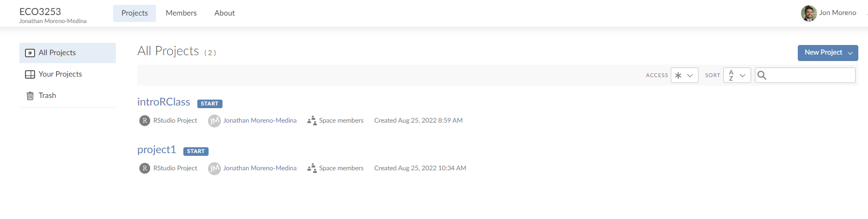
Task: Expand the Access filter dropdown
Action: point(684,75)
